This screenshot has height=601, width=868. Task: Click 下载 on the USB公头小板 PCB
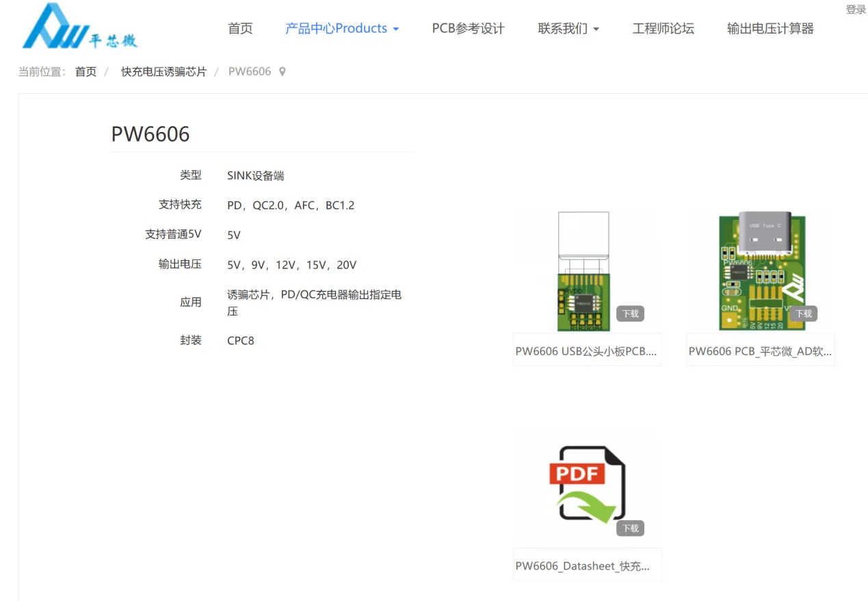[629, 313]
